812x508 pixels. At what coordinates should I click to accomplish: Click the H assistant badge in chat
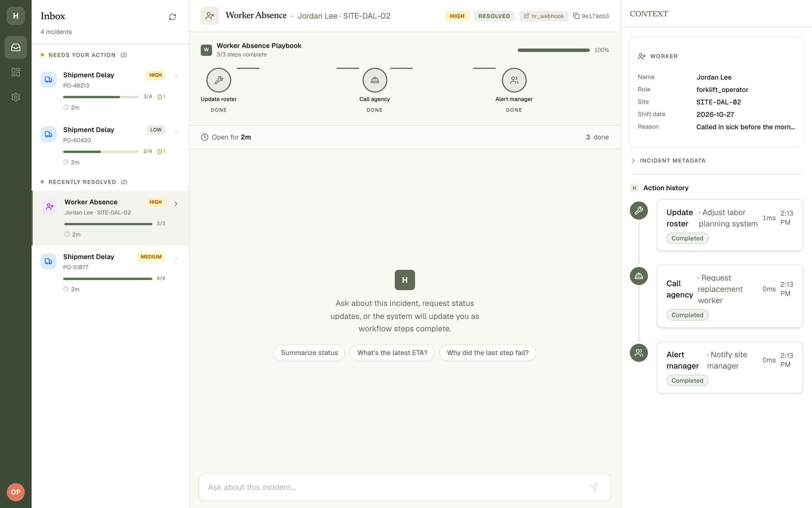point(405,280)
